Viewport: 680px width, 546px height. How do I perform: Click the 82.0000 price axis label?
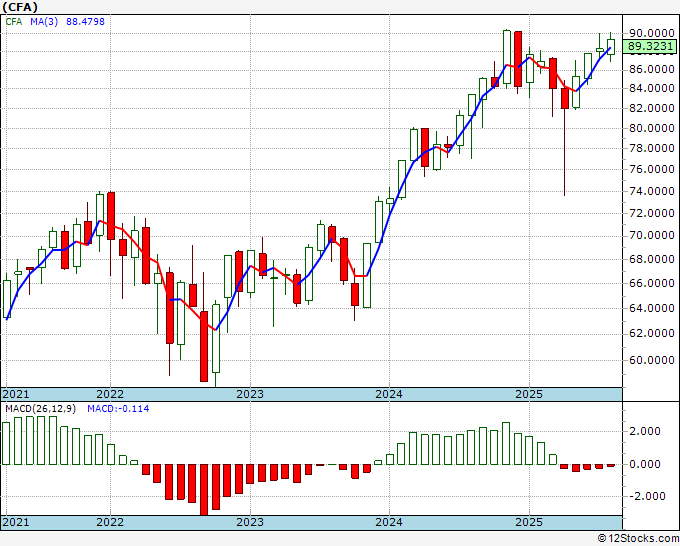[x=651, y=108]
